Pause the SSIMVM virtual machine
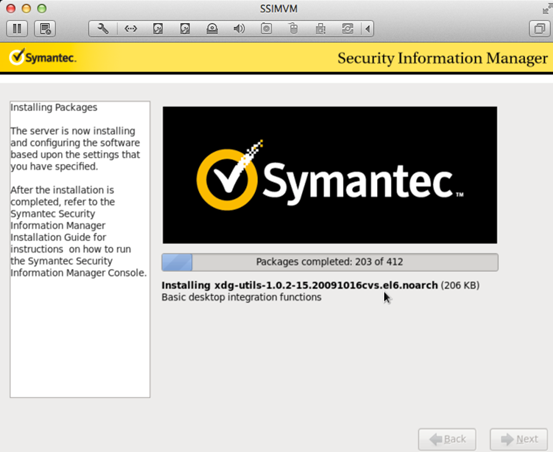 point(17,29)
